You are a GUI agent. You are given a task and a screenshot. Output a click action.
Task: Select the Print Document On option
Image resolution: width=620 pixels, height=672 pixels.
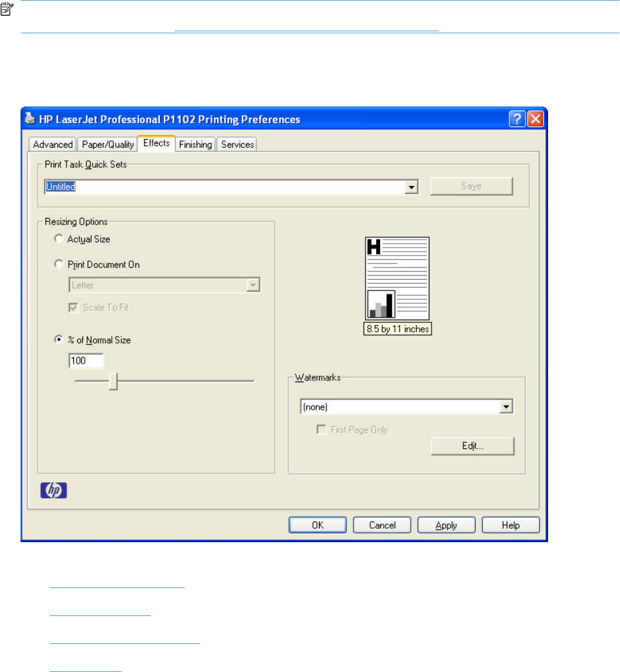pos(59,264)
